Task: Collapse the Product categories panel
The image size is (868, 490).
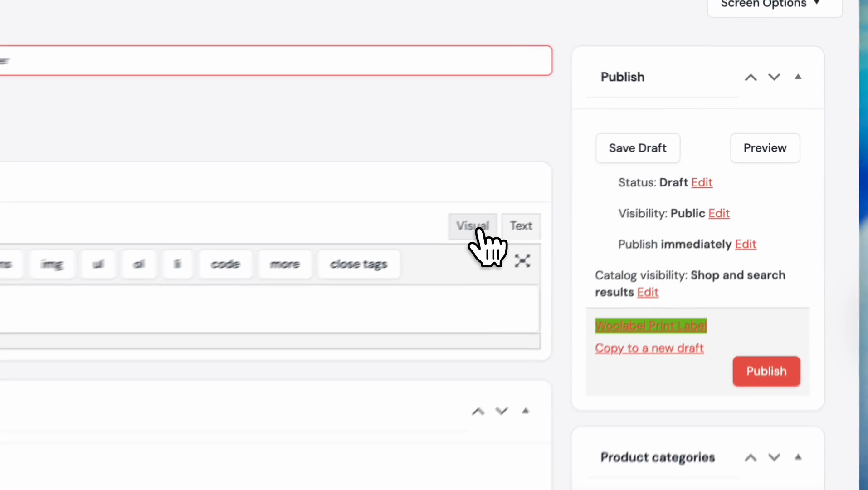Action: 798,457
